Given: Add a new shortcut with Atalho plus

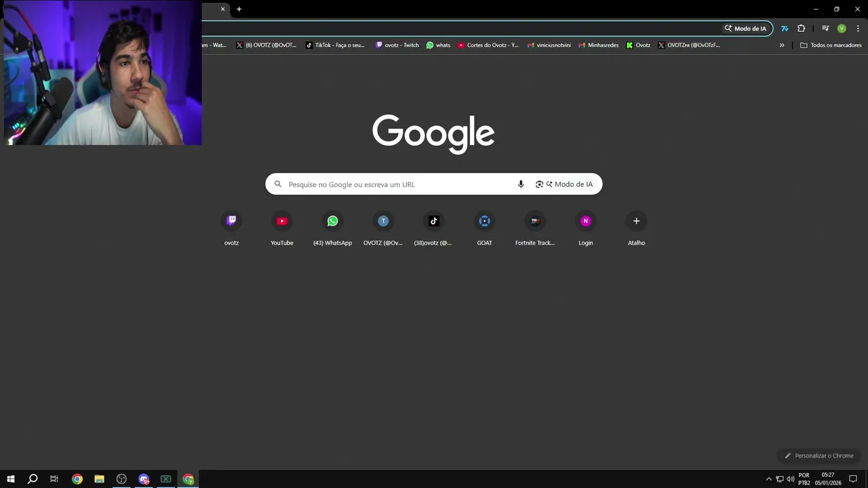Looking at the screenshot, I should (636, 229).
